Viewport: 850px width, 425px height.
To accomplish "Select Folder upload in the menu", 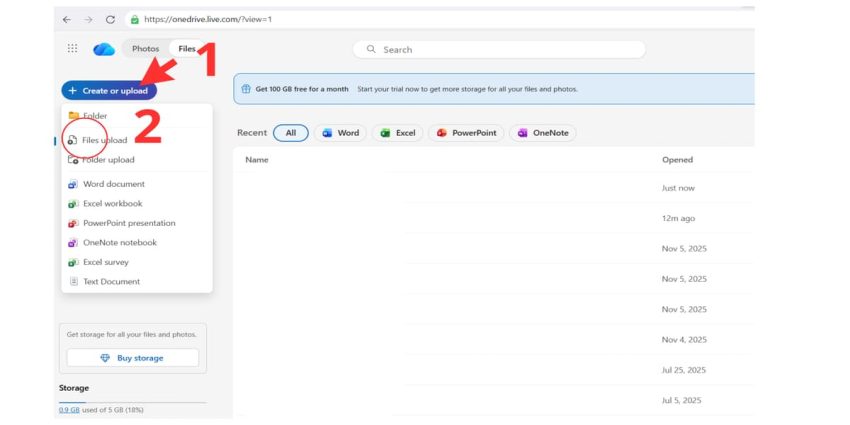I will coord(137,160).
